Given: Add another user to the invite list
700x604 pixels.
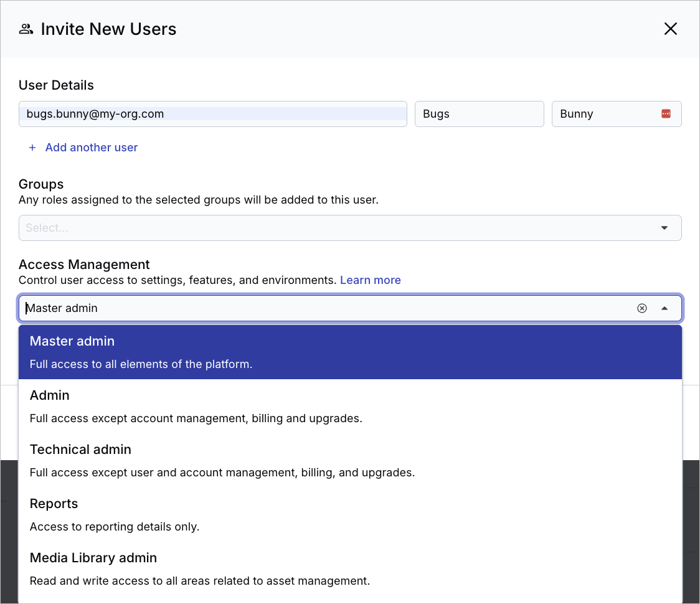Looking at the screenshot, I should pyautogui.click(x=91, y=147).
